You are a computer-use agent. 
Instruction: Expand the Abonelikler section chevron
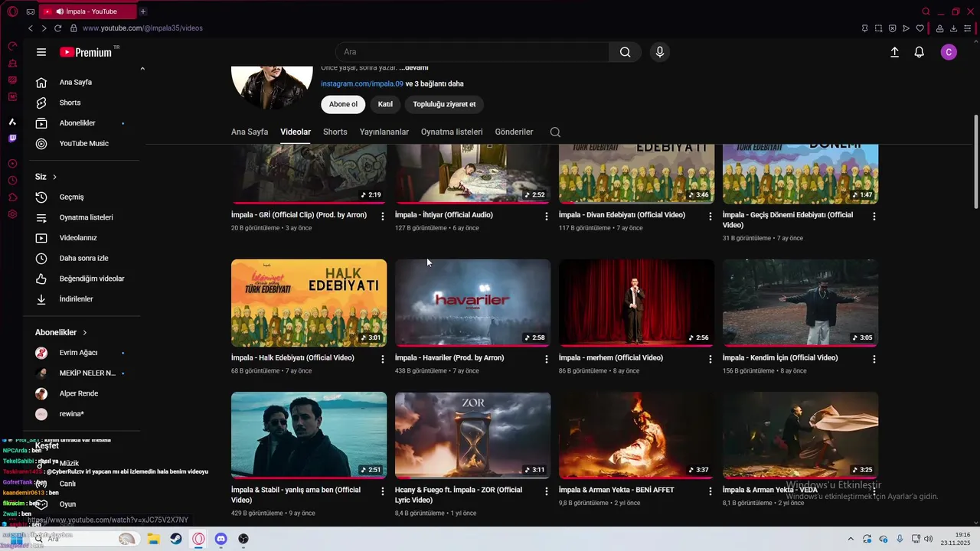coord(84,333)
